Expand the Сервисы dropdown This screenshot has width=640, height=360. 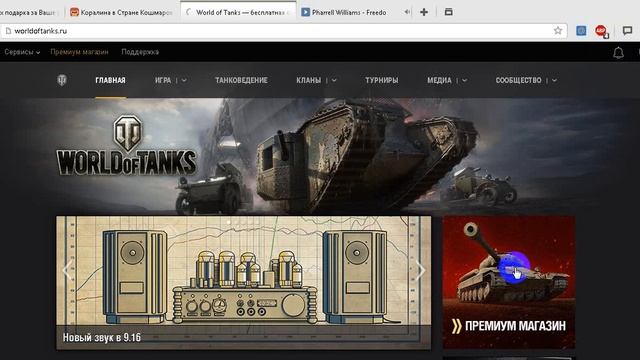[x=22, y=52]
